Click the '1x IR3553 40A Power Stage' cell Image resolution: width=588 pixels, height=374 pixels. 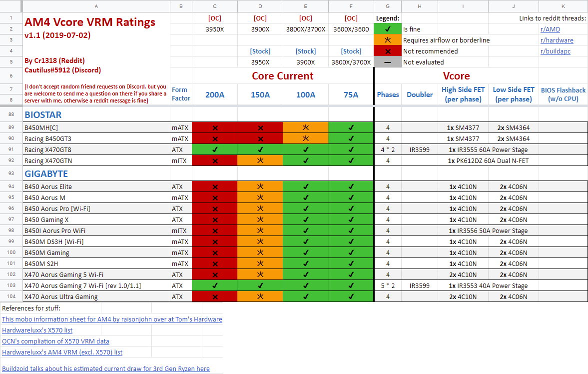click(488, 285)
